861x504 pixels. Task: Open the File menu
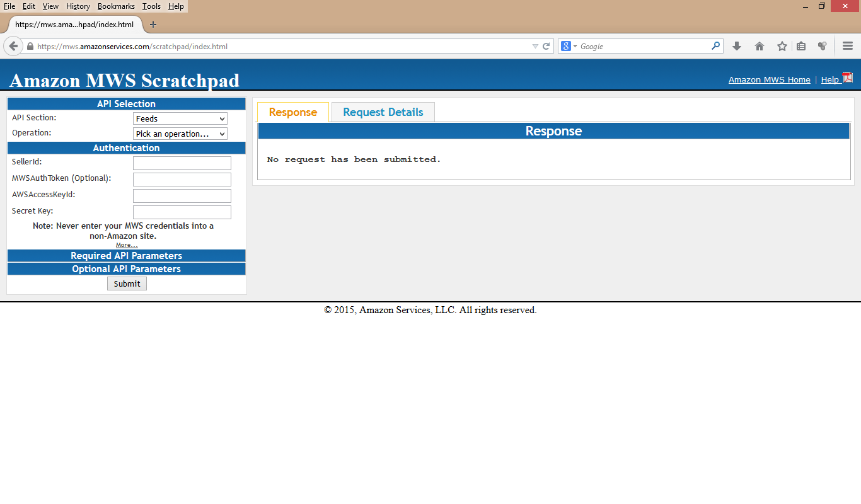point(9,6)
